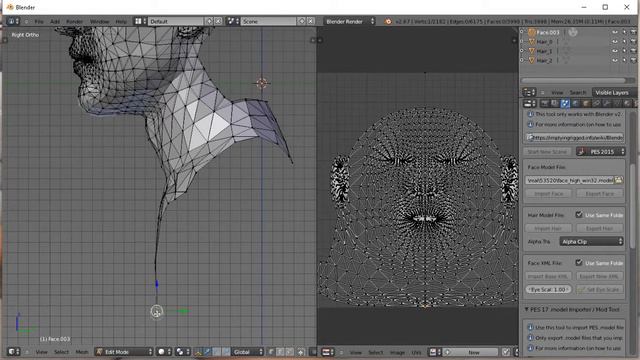Open the Object properties tab icon

coord(586,104)
